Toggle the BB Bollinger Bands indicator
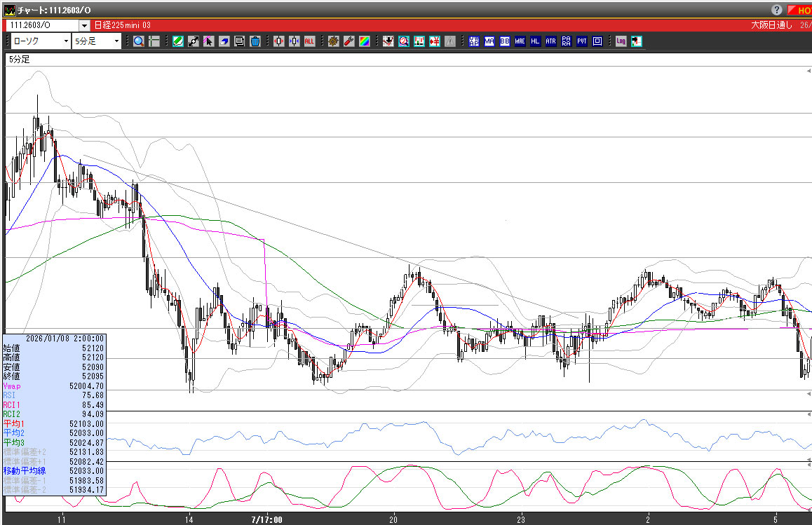 (504, 41)
